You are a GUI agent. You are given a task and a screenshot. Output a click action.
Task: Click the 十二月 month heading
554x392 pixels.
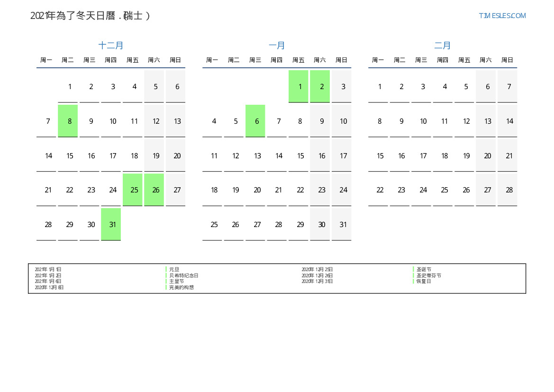[111, 46]
